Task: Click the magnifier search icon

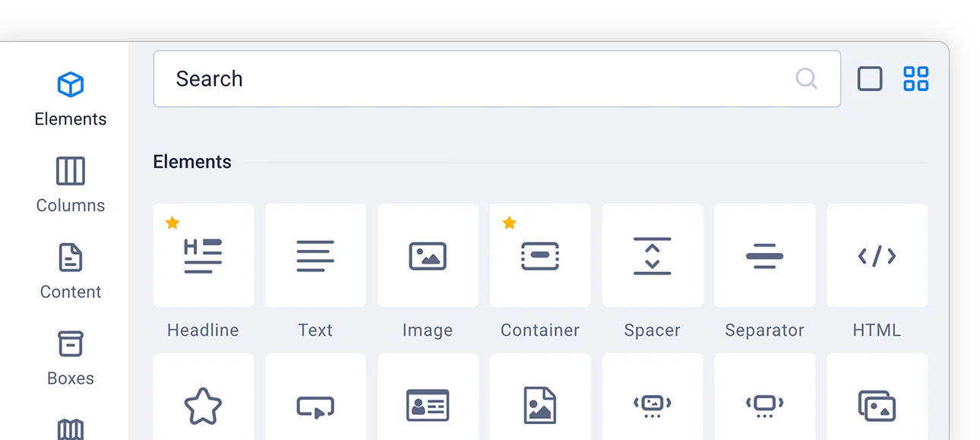Action: pyautogui.click(x=806, y=78)
